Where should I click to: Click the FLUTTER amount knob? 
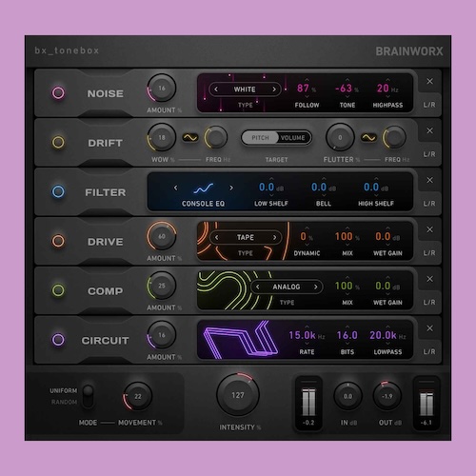tap(340, 137)
